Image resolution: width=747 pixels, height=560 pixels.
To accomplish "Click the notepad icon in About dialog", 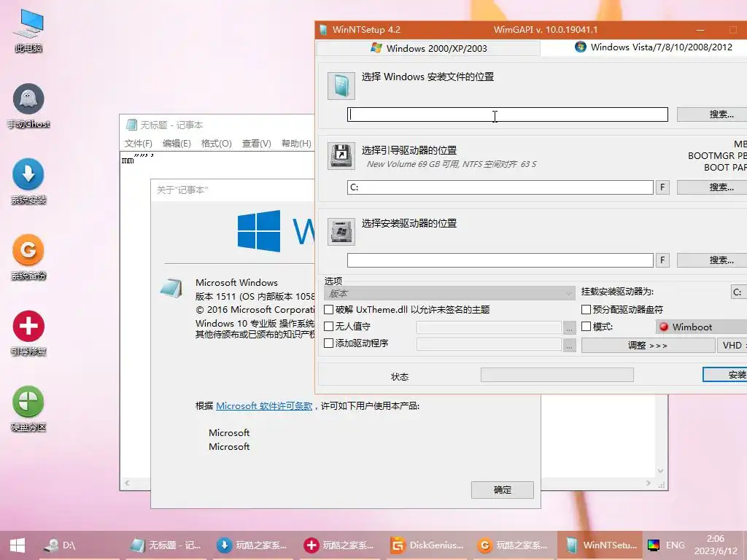I will 171,289.
